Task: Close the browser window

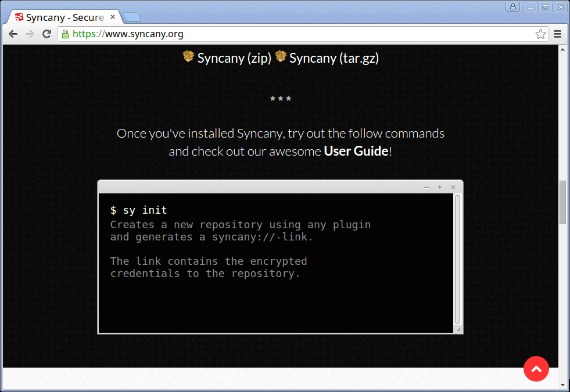Action: pyautogui.click(x=561, y=7)
